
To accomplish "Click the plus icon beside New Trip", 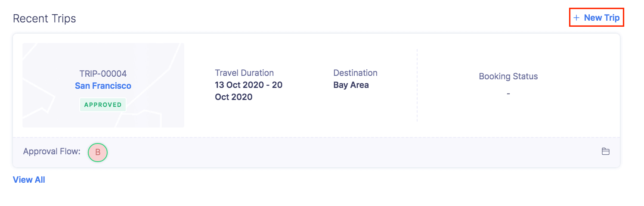I will pyautogui.click(x=576, y=18).
